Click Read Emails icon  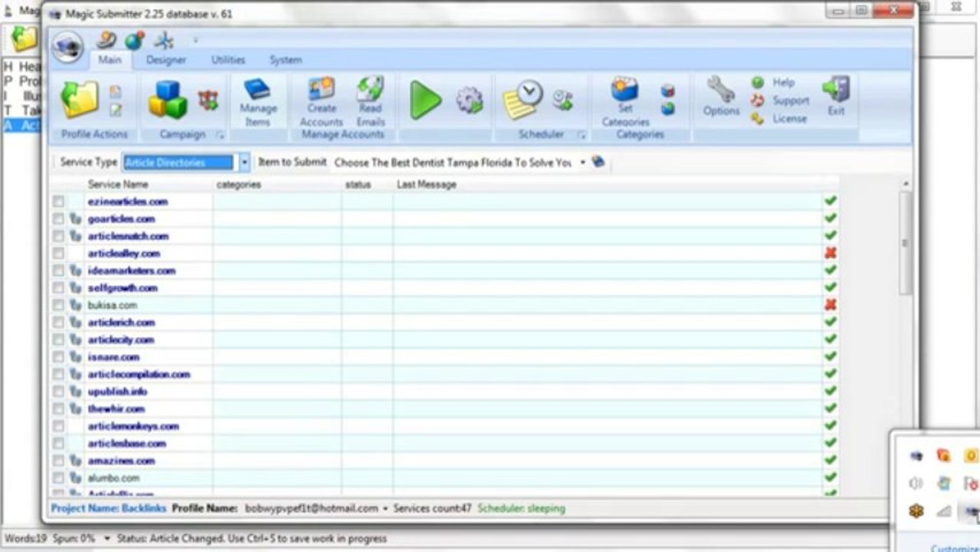370,102
